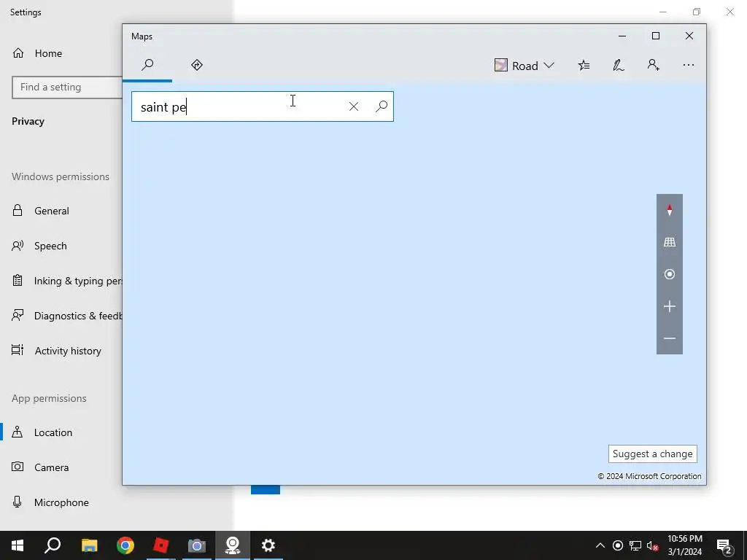Expand the Road map view dropdown
This screenshot has height=560, width=747.
coord(524,66)
